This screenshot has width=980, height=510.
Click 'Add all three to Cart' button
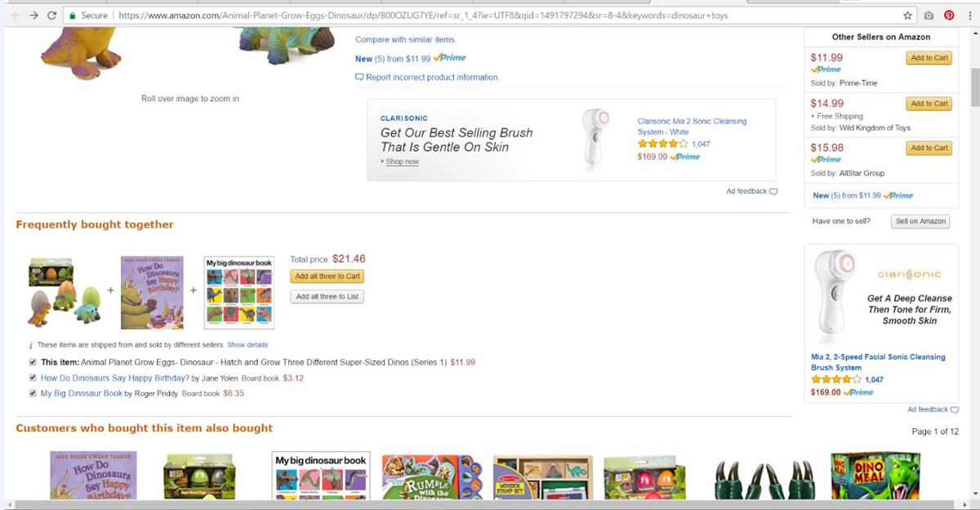pos(327,276)
